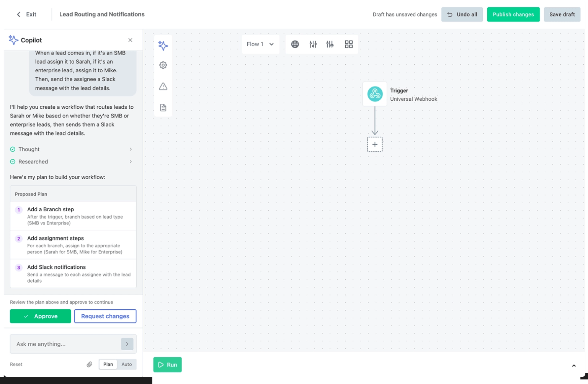Expand the Thought section

pos(72,149)
